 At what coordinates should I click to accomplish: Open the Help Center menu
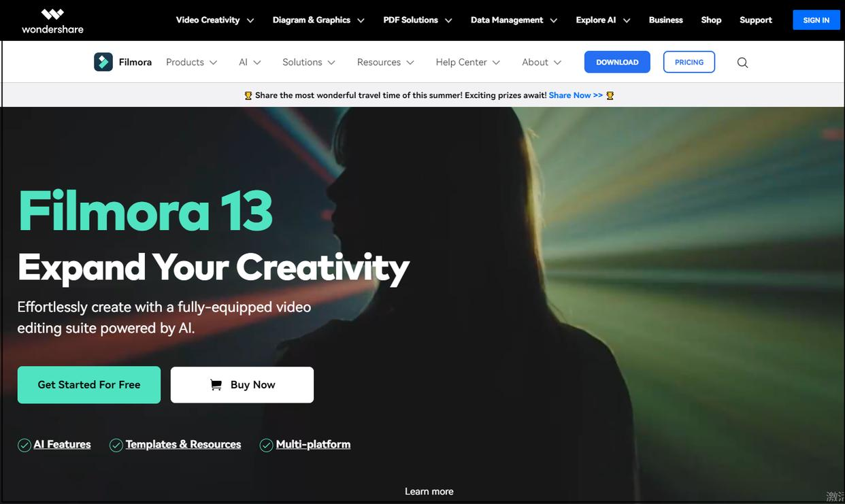[x=468, y=62]
